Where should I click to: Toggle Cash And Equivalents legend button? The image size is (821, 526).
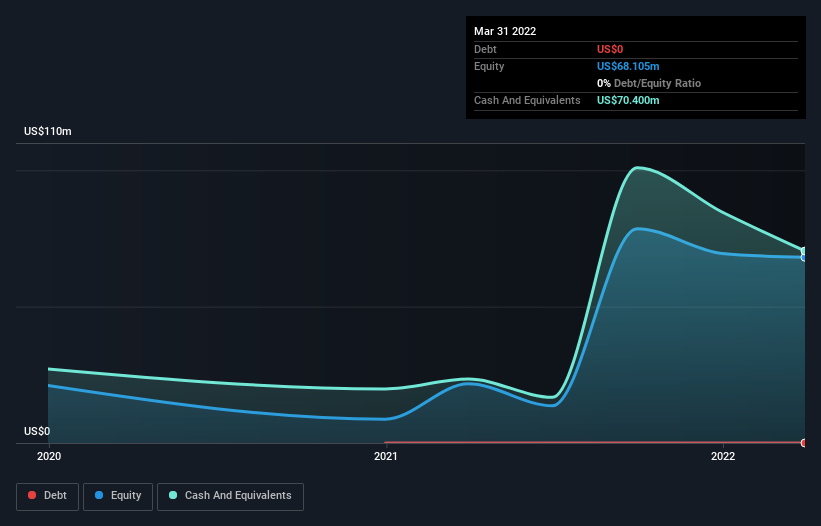pos(230,496)
